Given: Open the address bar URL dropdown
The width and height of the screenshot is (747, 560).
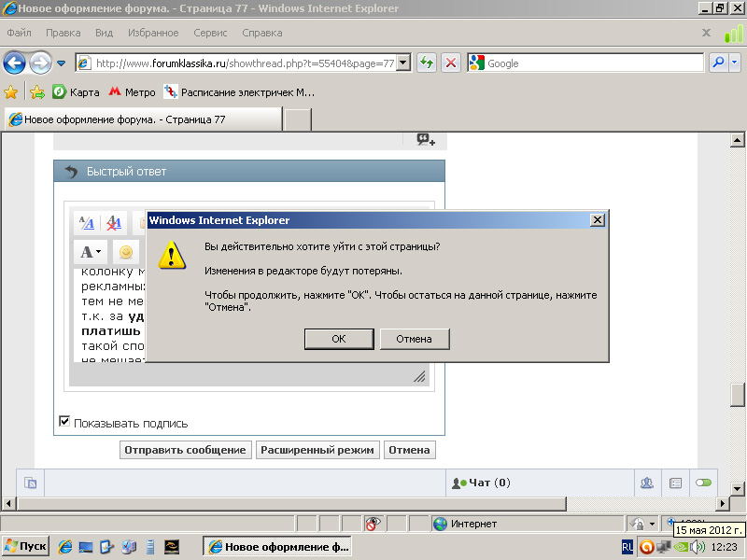Looking at the screenshot, I should 403,63.
